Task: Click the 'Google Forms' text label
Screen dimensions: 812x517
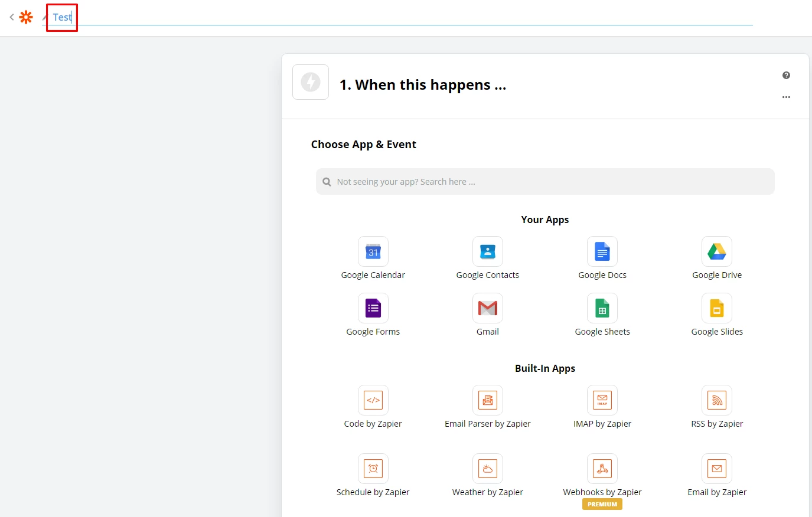Action: coord(373,332)
